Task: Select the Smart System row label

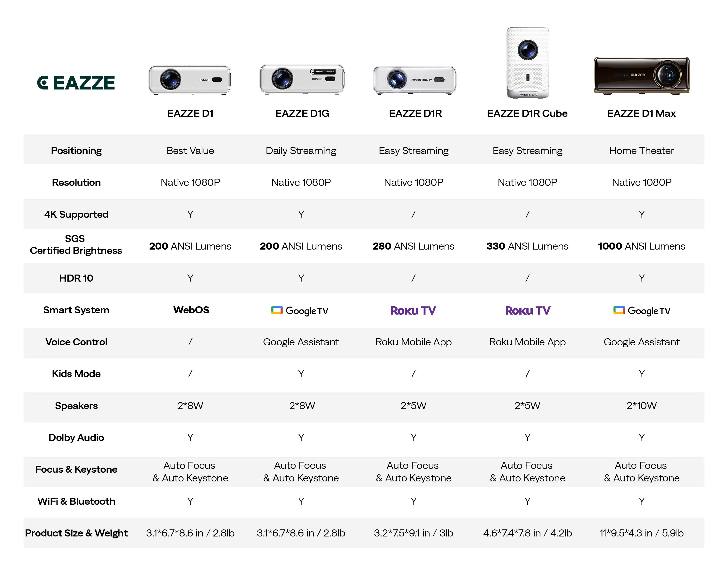Action: (76, 310)
